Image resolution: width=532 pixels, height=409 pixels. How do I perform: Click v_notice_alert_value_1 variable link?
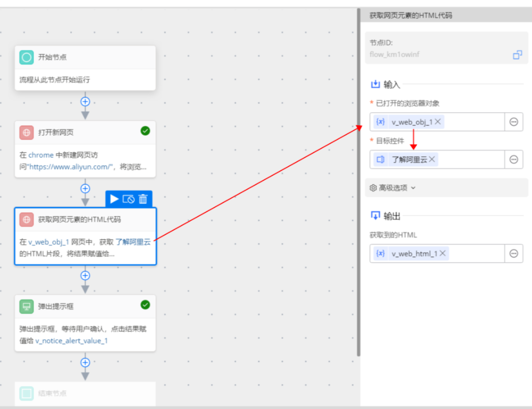[72, 341]
